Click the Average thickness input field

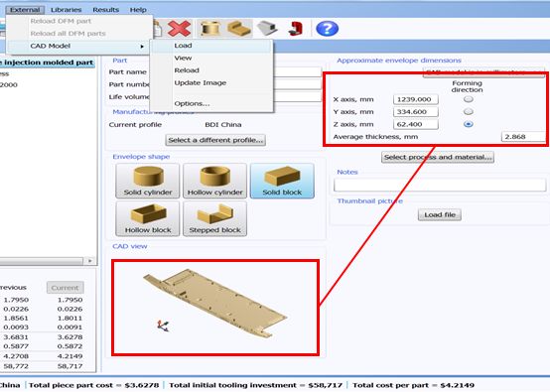523,137
